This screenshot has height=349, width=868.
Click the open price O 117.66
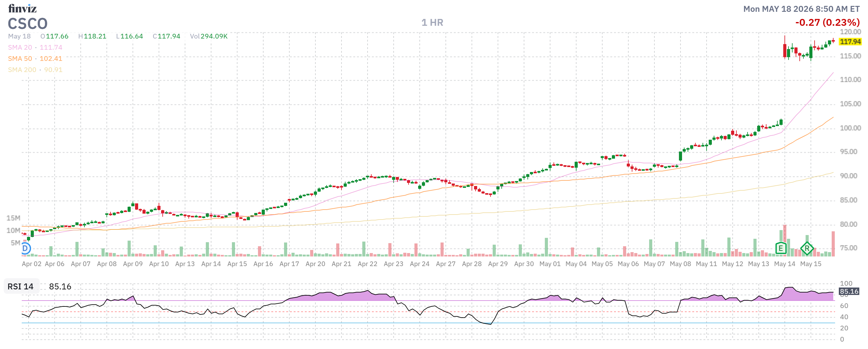pos(54,36)
